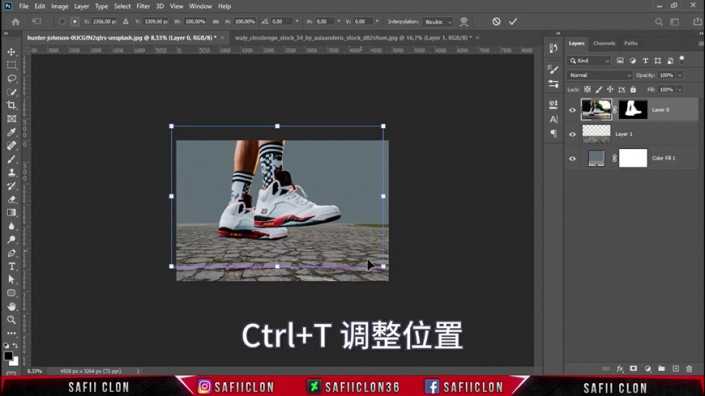This screenshot has height=396, width=705.
Task: Select the Brush tool
Action: [x=12, y=159]
